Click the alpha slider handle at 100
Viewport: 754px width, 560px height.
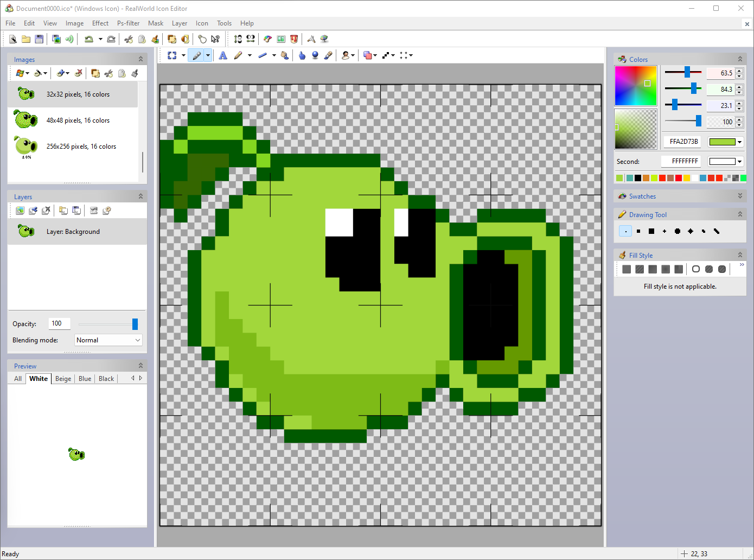coord(699,121)
